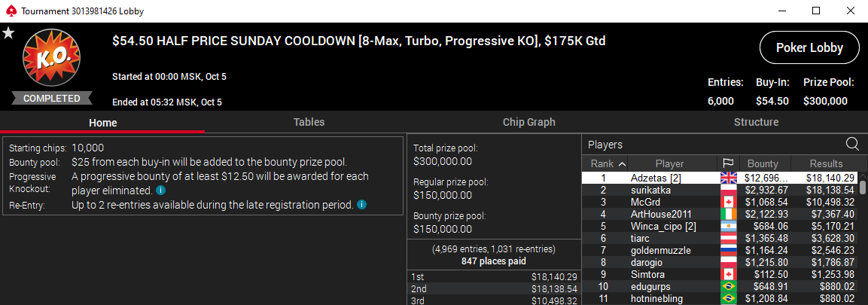The image size is (868, 305).
Task: Click the UK flag next to Adzetas
Action: 728,178
